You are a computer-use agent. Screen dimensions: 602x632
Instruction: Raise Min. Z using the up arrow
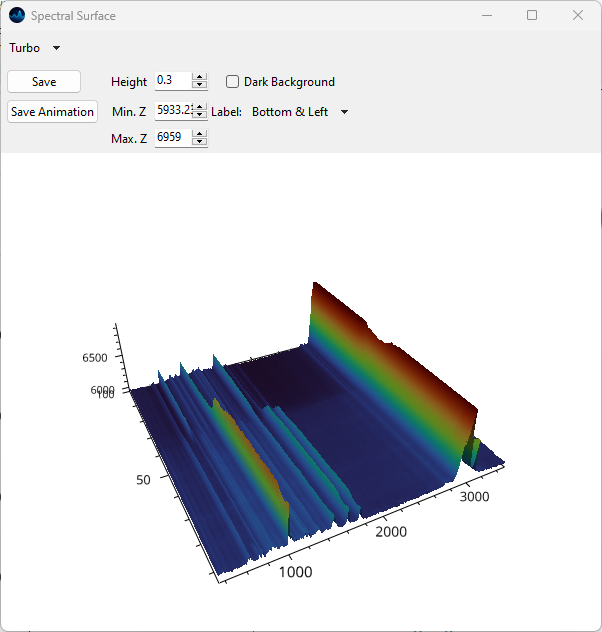coord(200,107)
